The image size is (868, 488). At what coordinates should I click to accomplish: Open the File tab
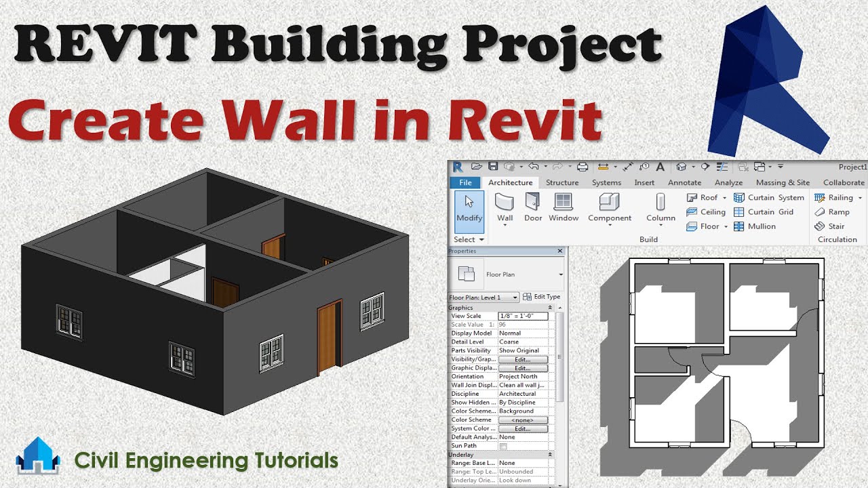click(465, 182)
